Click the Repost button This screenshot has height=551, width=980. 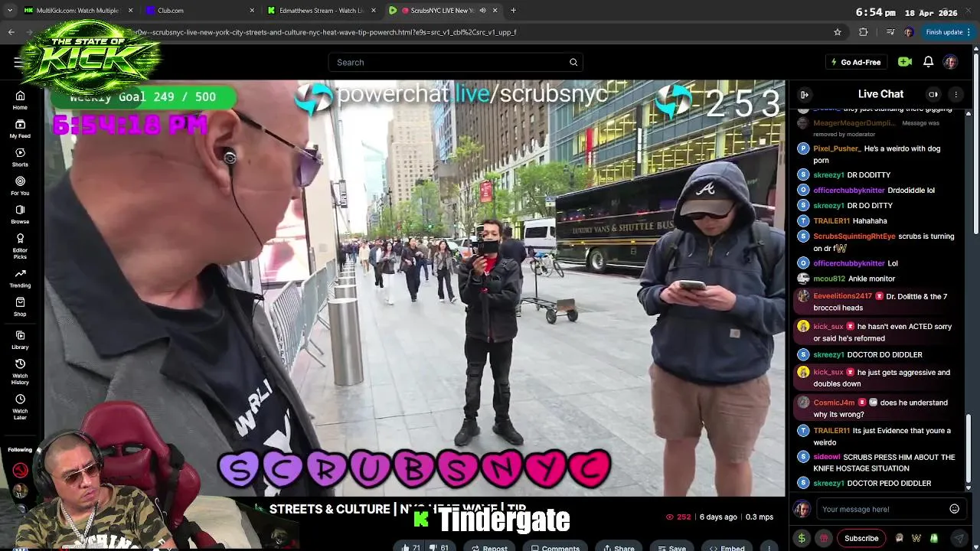coord(488,548)
